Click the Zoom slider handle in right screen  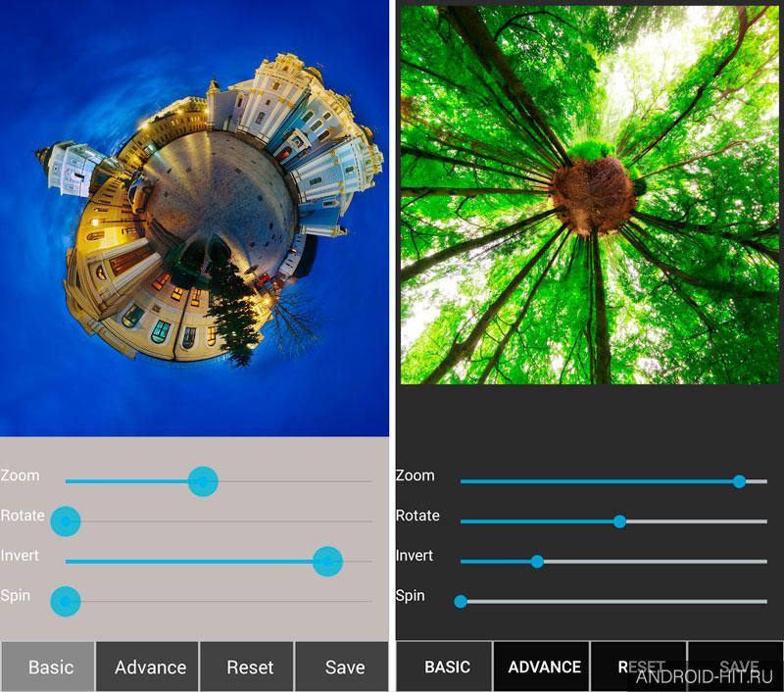[739, 481]
